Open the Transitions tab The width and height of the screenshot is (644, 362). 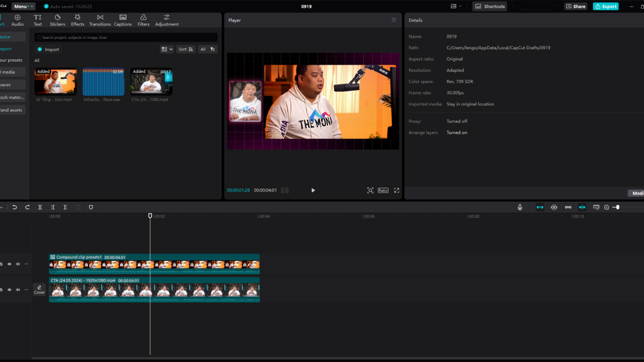[100, 20]
